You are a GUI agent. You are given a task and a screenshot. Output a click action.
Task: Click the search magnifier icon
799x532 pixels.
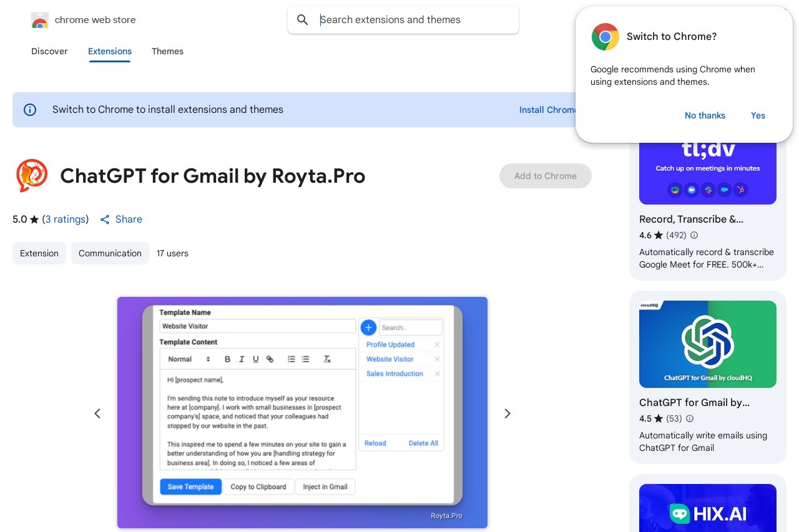click(x=303, y=20)
